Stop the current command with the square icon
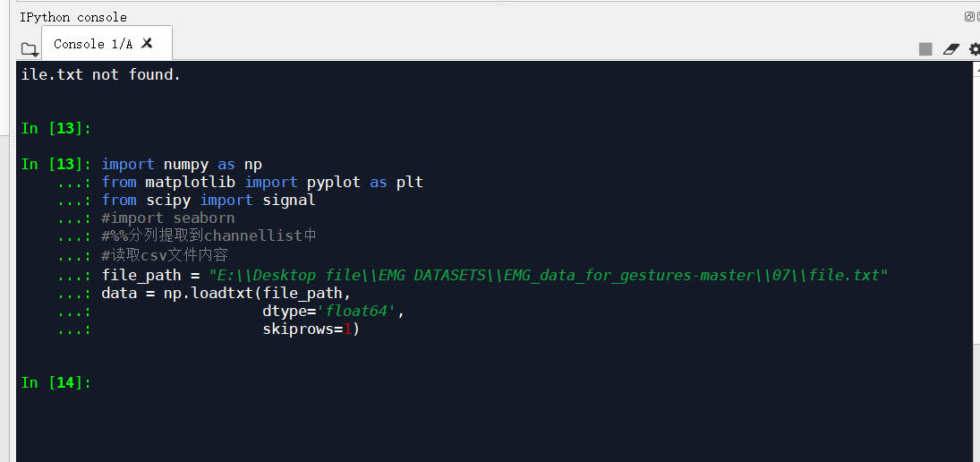 click(925, 48)
